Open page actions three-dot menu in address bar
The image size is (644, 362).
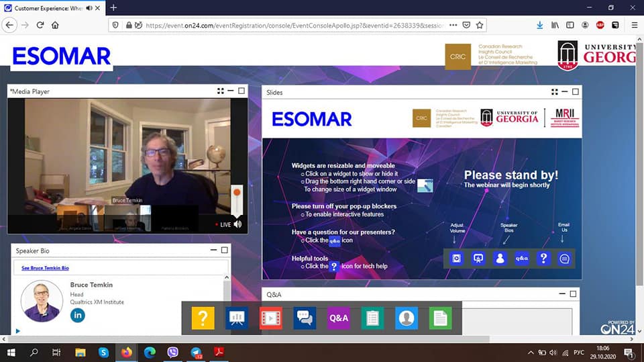coord(454,25)
